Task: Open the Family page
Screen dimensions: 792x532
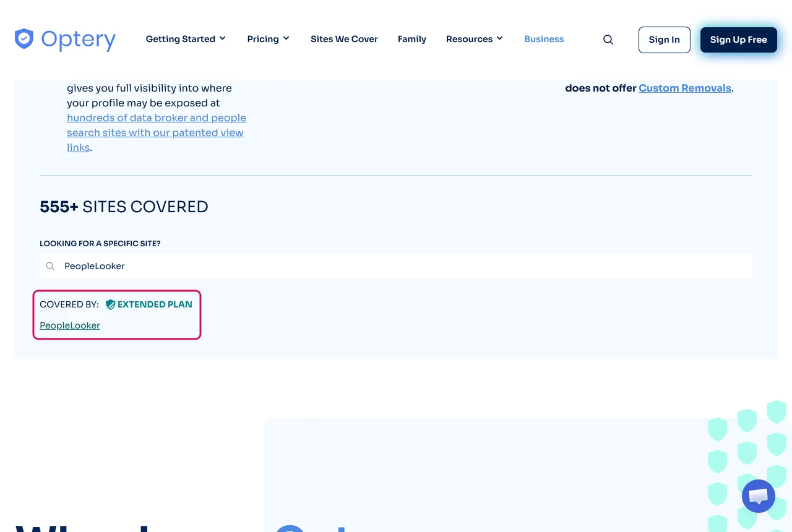Action: click(412, 39)
